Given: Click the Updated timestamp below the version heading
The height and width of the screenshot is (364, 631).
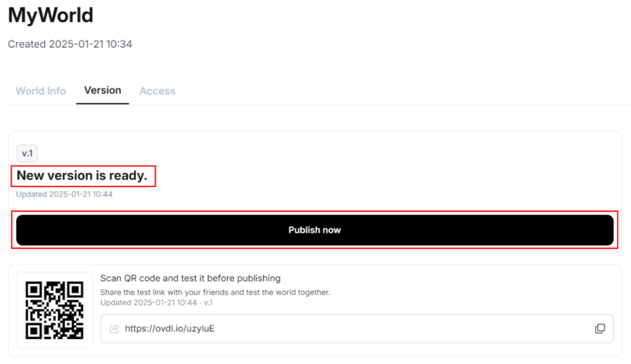Looking at the screenshot, I should tap(64, 194).
